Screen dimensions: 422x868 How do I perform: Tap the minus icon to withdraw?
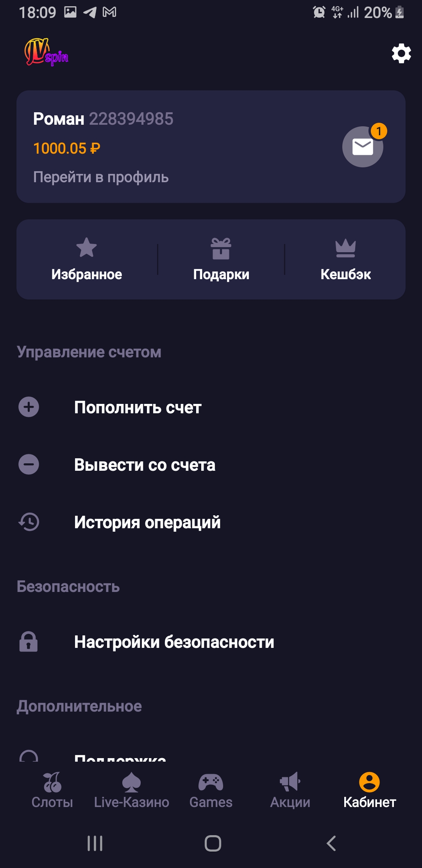[29, 464]
